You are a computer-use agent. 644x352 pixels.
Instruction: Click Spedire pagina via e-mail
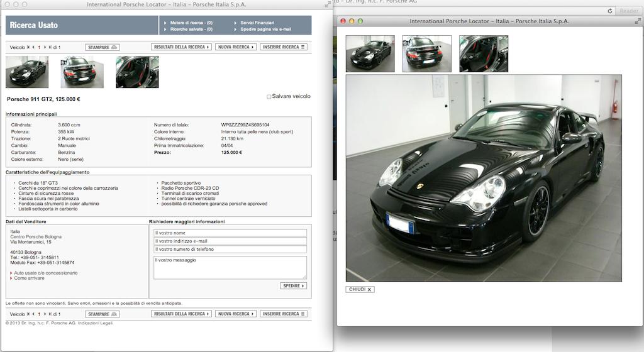266,30
